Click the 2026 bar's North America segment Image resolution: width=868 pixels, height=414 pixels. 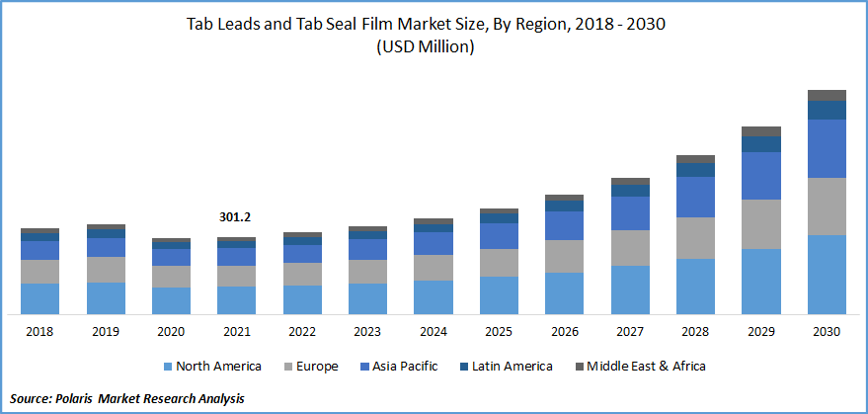565,293
